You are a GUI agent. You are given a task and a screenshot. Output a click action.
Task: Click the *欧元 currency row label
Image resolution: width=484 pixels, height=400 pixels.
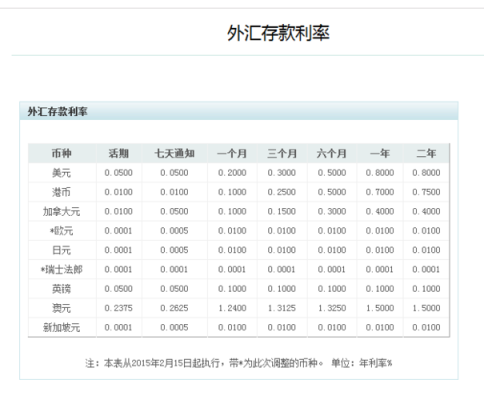[62, 231]
